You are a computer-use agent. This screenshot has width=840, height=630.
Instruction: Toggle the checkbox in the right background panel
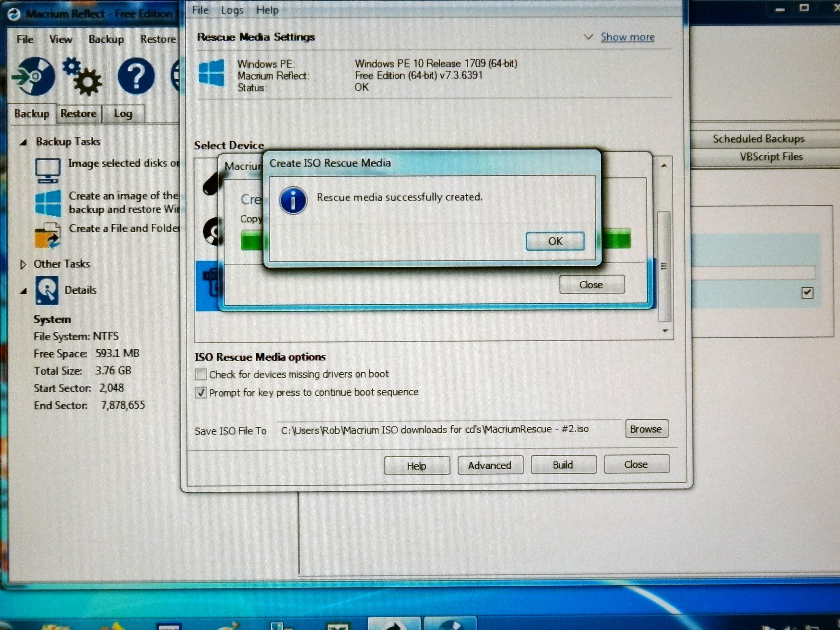807,292
